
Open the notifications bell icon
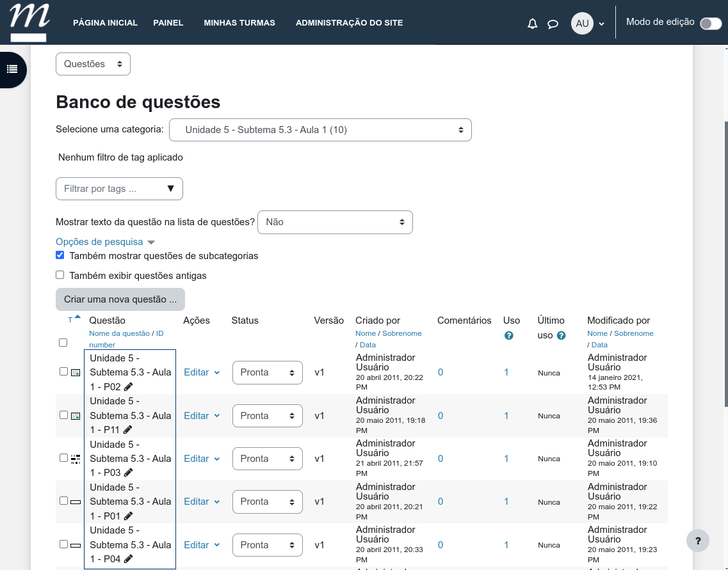pos(532,24)
